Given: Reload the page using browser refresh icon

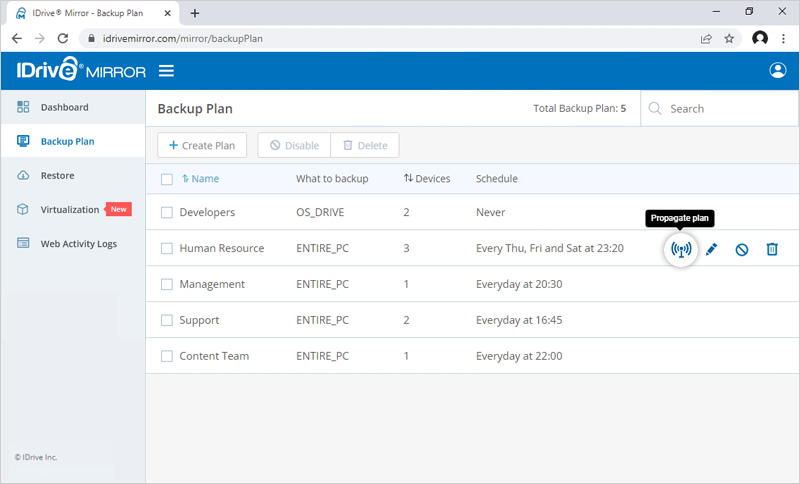Looking at the screenshot, I should pos(63,38).
